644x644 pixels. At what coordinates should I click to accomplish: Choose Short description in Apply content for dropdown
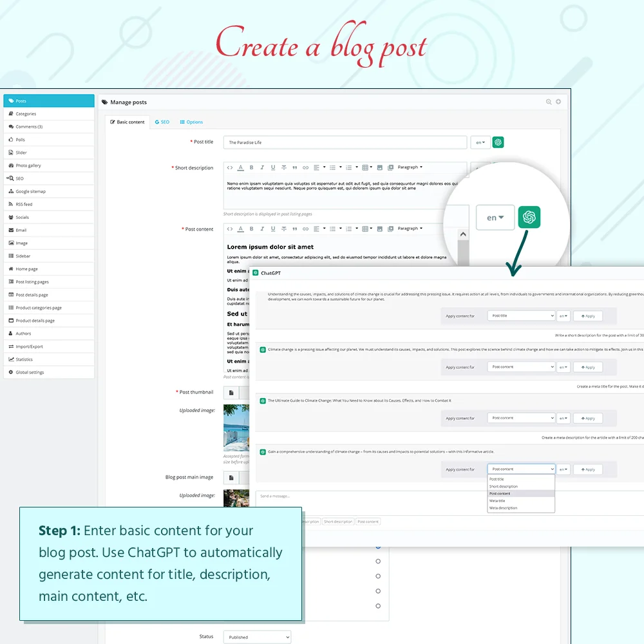(504, 486)
